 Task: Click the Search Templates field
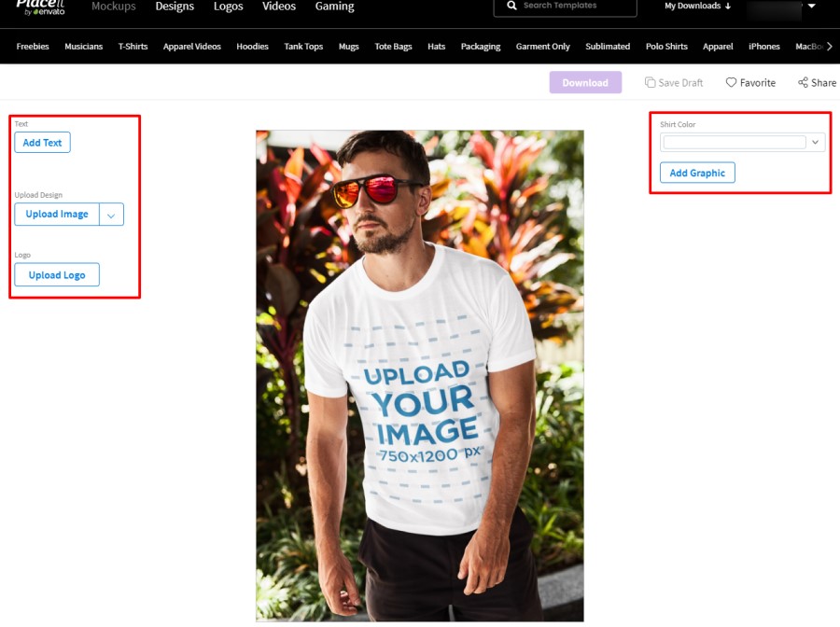[x=566, y=7]
